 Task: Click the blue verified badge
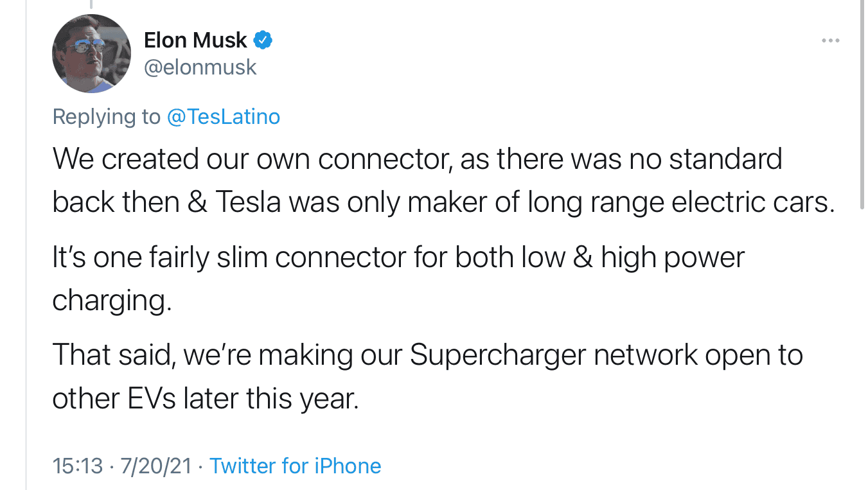click(263, 40)
